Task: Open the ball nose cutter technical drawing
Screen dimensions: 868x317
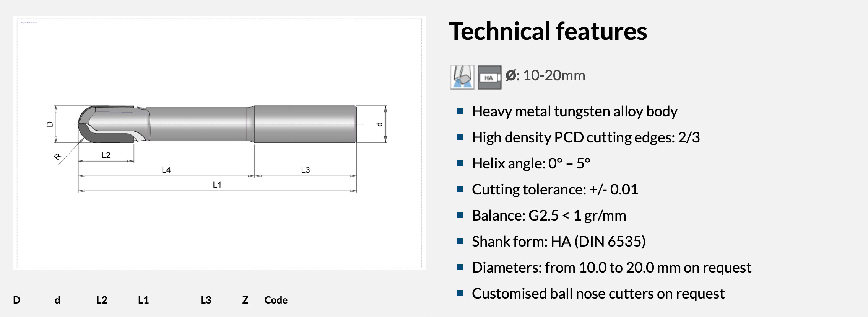Action: click(x=219, y=142)
